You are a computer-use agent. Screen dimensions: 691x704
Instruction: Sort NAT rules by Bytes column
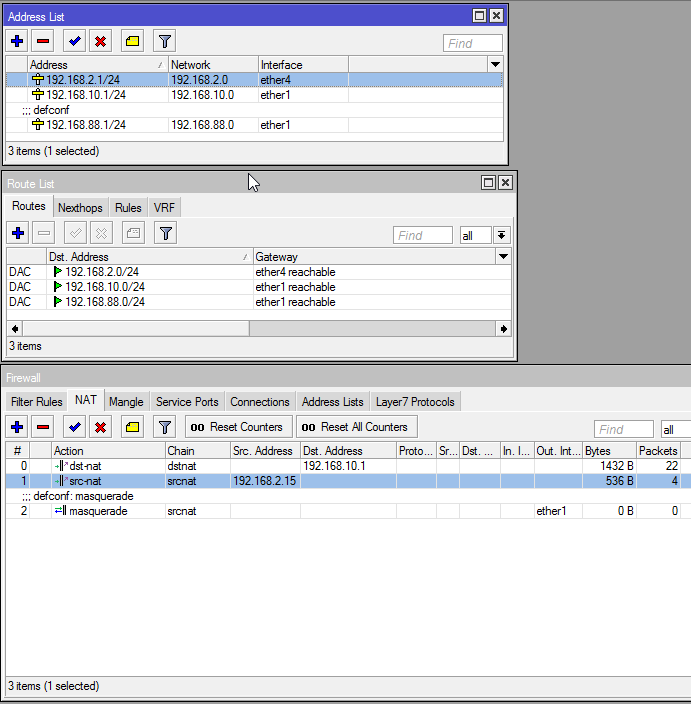click(609, 451)
